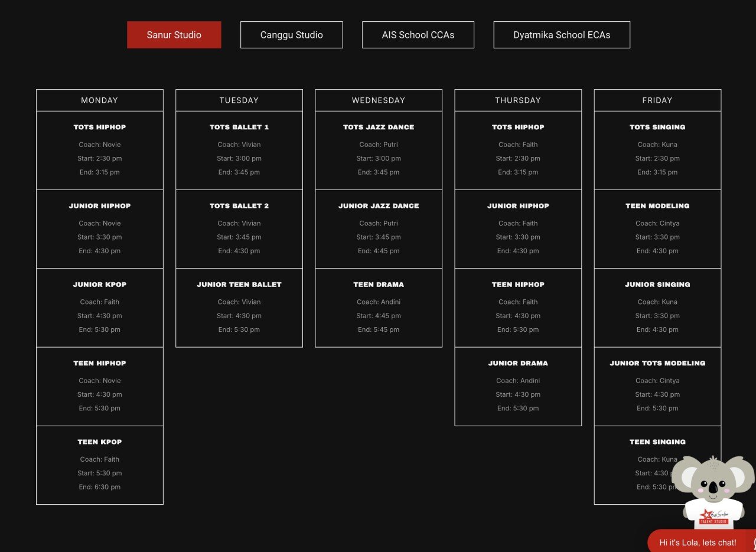756x552 pixels.
Task: Click End: 4:30 pm under TEEN MODELING
Action: (x=657, y=251)
